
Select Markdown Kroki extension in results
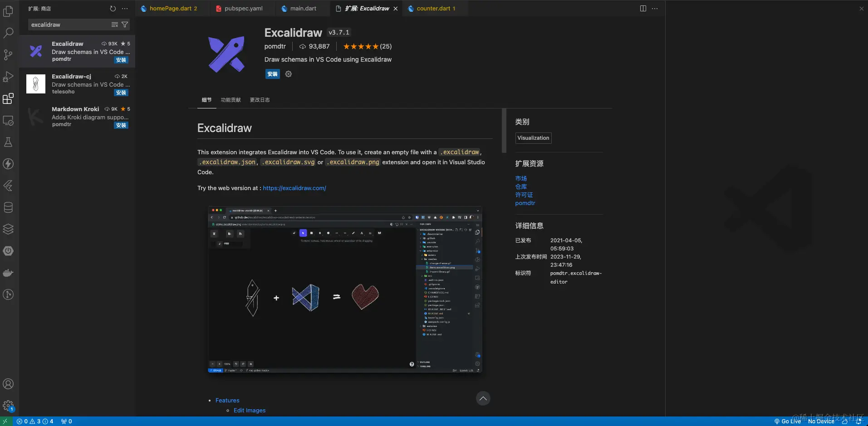77,117
